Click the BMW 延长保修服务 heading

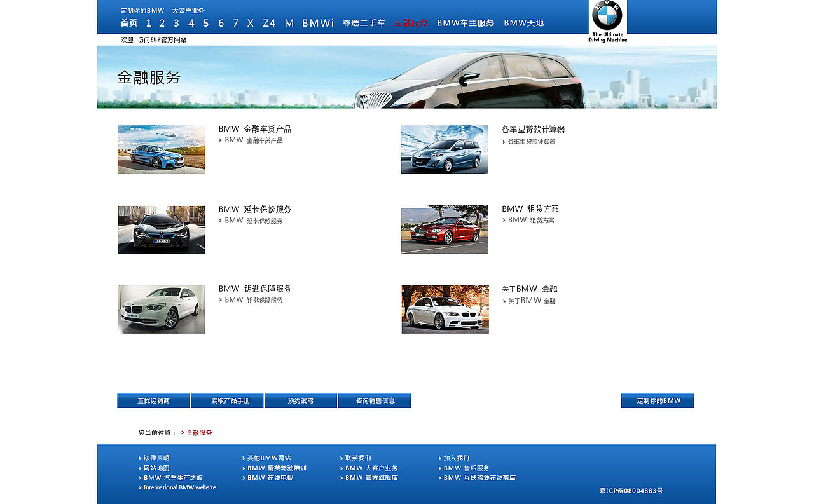(x=255, y=209)
